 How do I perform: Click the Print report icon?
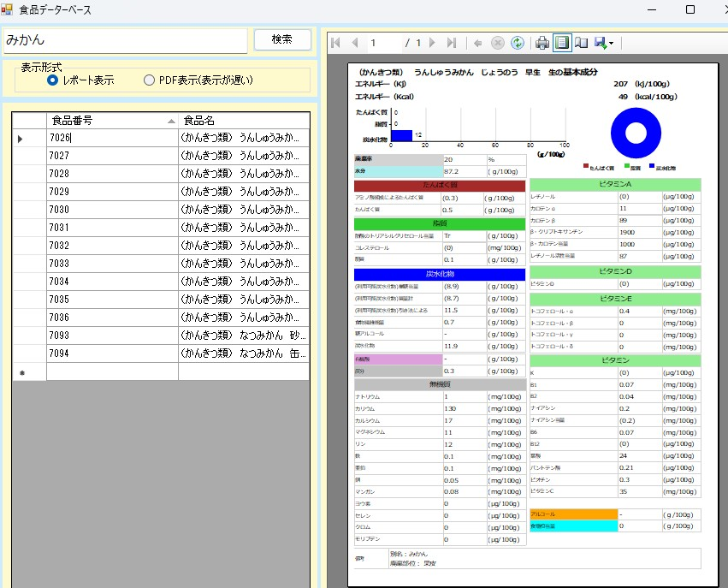point(542,43)
